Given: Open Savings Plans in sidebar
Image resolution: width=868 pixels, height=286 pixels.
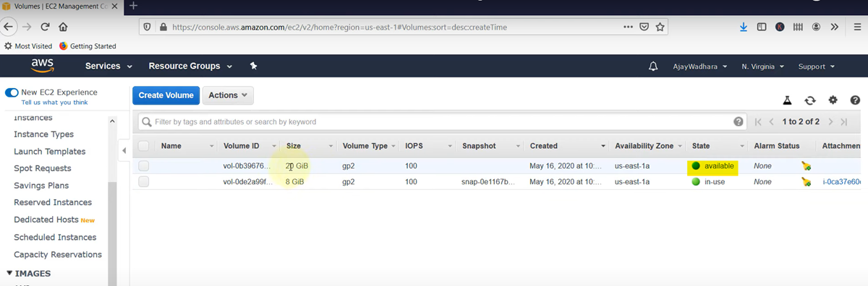Looking at the screenshot, I should tap(41, 186).
